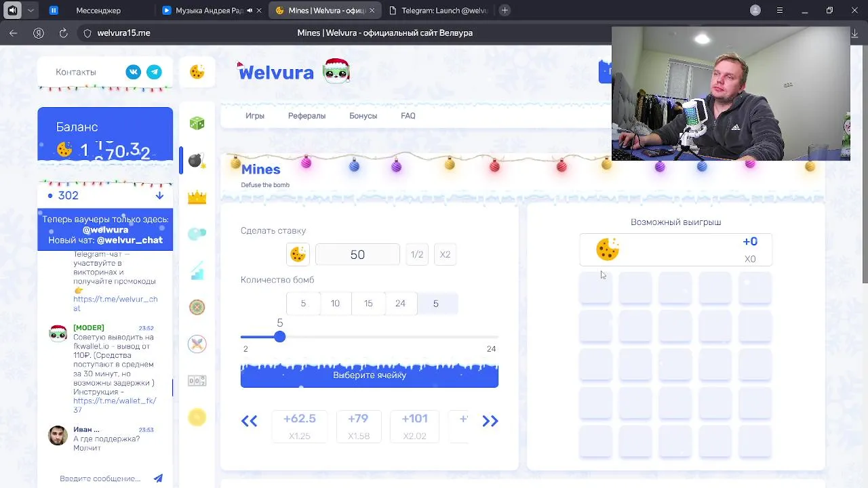Show previous multipliers with left arrows
The image size is (868, 488).
pyautogui.click(x=249, y=421)
